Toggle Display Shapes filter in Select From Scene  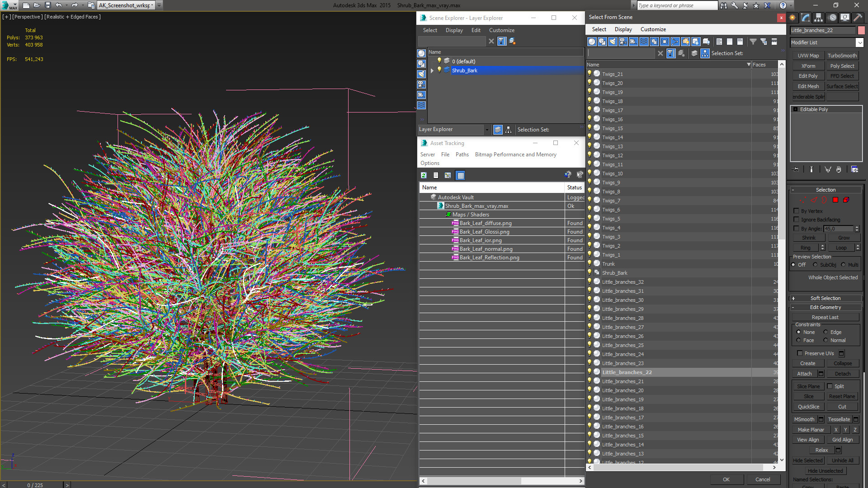(602, 42)
